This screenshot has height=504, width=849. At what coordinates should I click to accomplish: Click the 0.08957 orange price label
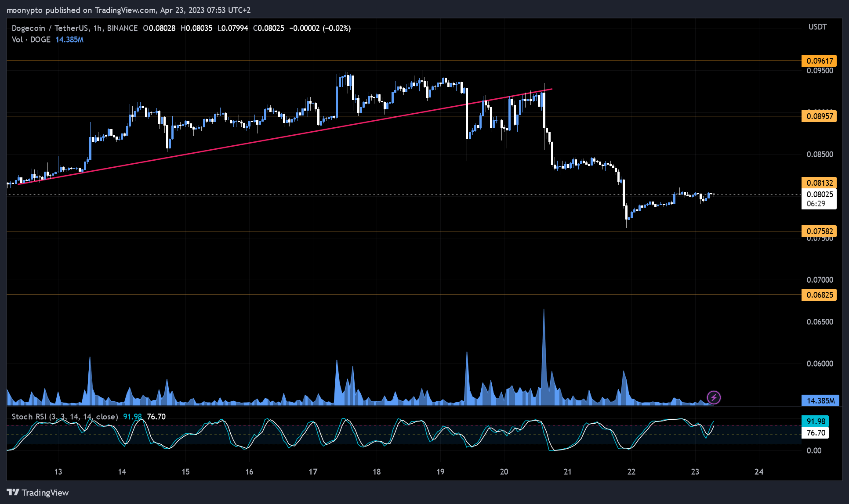click(x=819, y=116)
